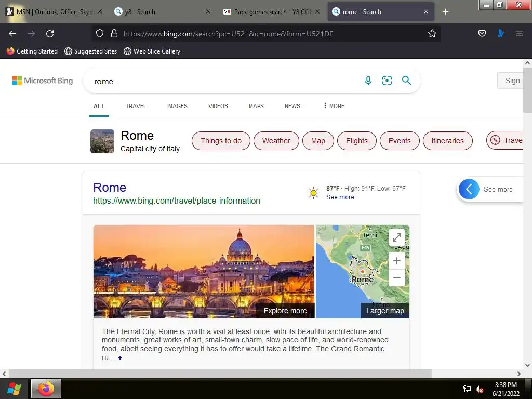Image resolution: width=532 pixels, height=399 pixels.
Task: Click Larger map on the map
Action: (x=385, y=311)
